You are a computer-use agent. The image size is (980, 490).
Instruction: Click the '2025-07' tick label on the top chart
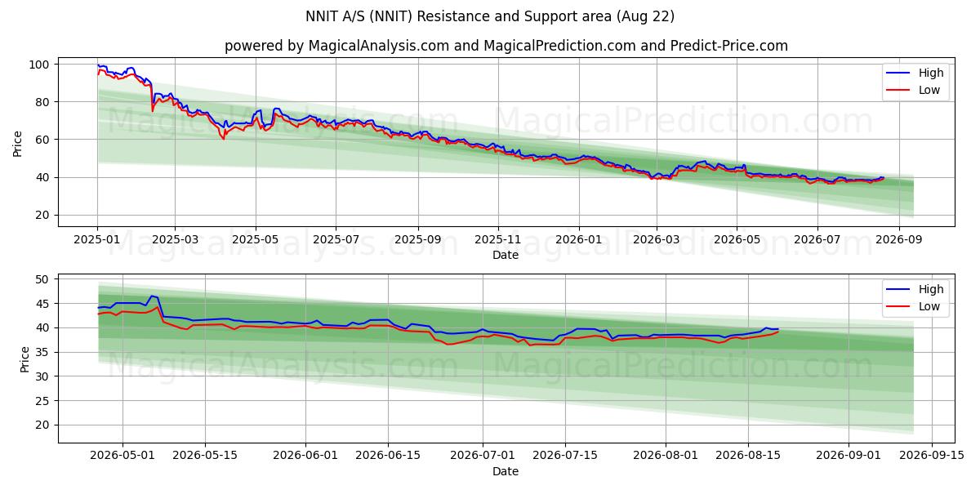pos(336,240)
